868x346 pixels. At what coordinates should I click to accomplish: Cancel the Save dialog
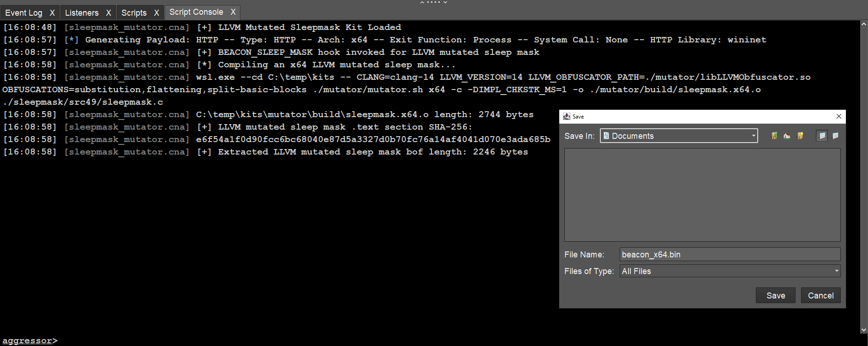coord(820,296)
